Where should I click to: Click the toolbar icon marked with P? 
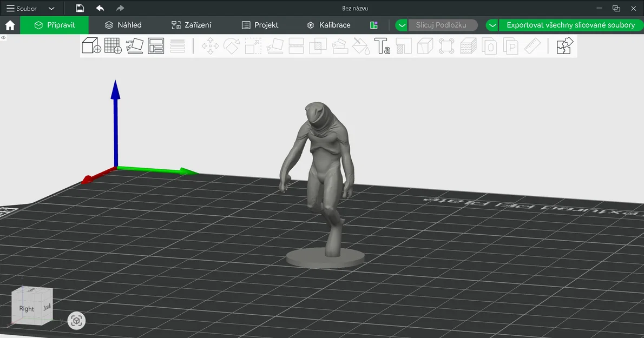pyautogui.click(x=511, y=46)
